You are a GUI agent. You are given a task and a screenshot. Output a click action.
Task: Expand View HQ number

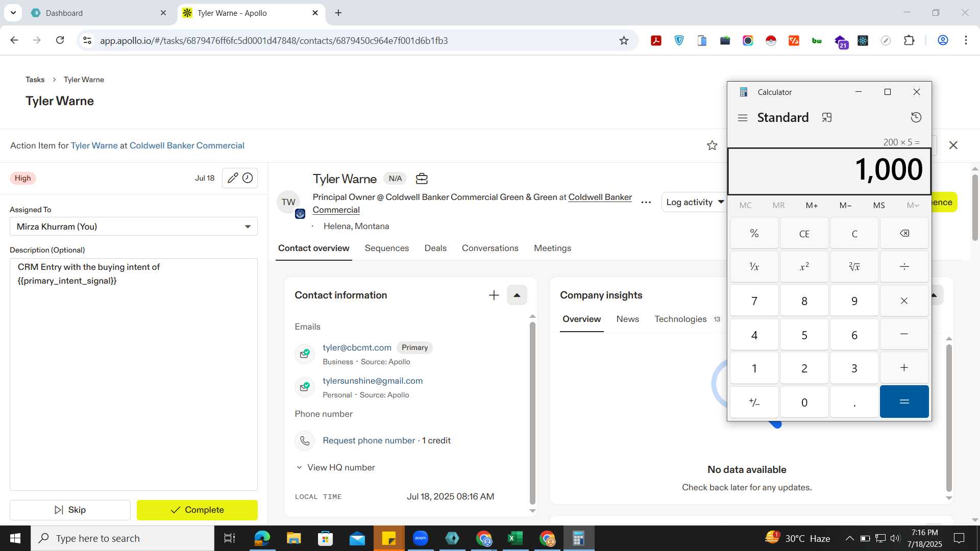click(335, 468)
